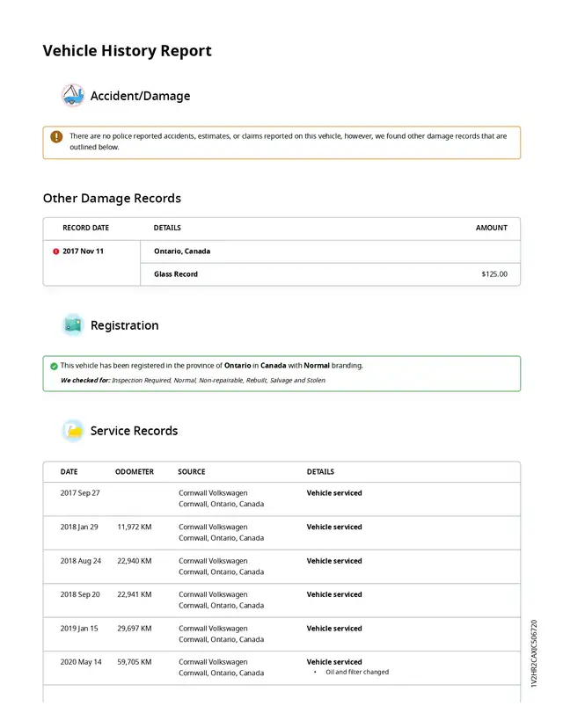Click the Accident/Damage car crash icon
This screenshot has height=728, width=563.
73,95
